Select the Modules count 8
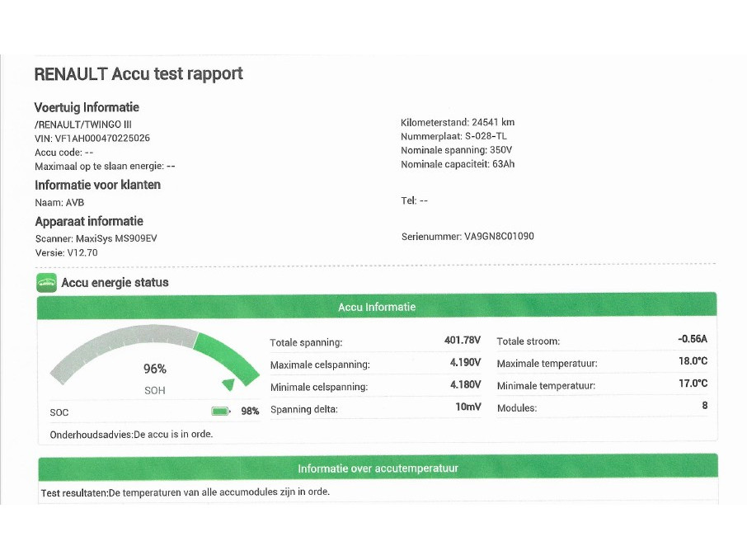 (703, 406)
